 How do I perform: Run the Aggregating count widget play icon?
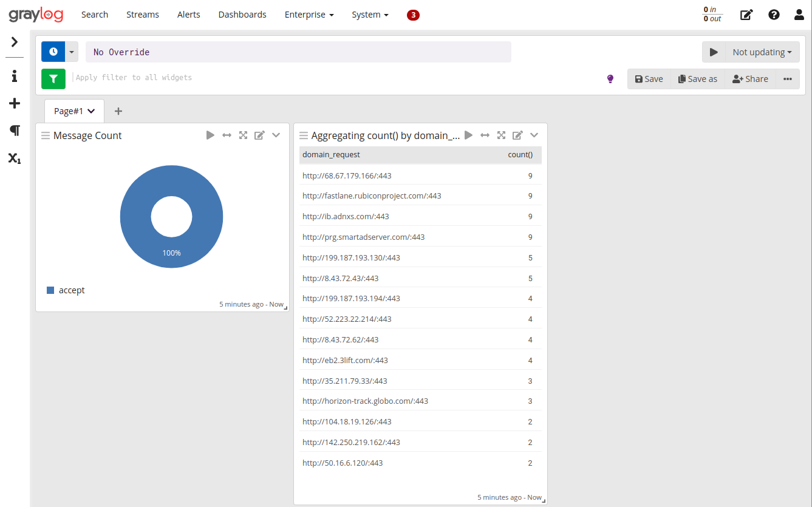coord(468,135)
